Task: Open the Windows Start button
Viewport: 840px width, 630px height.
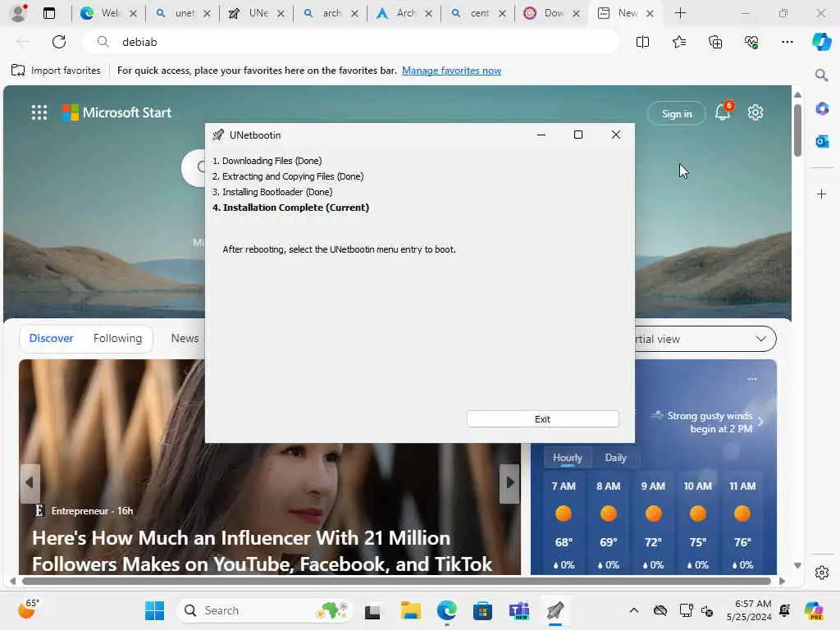Action: pos(154,610)
